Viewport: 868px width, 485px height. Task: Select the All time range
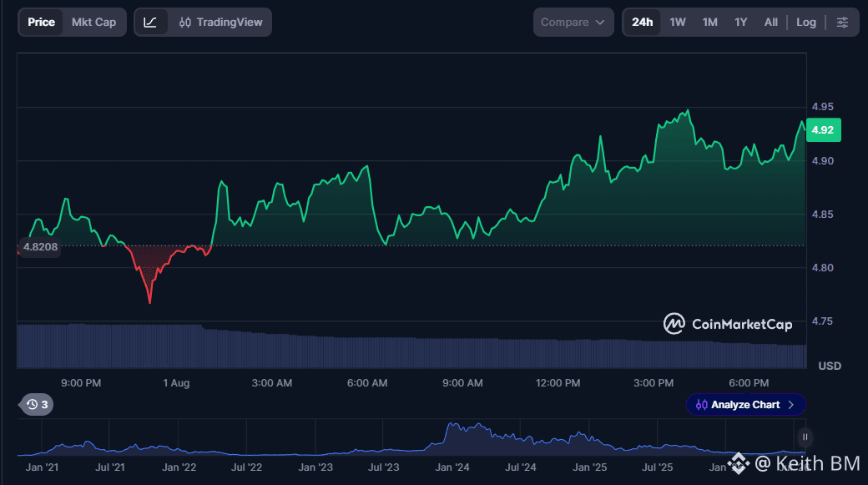[x=770, y=23]
